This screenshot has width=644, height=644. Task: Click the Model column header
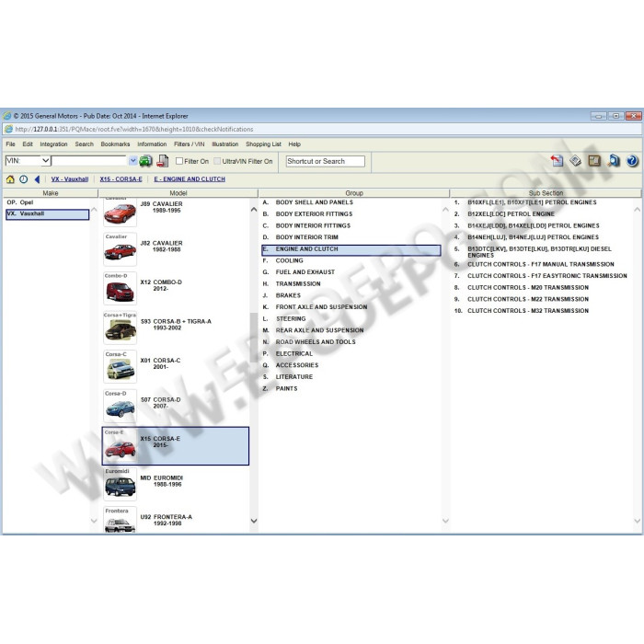(x=178, y=193)
